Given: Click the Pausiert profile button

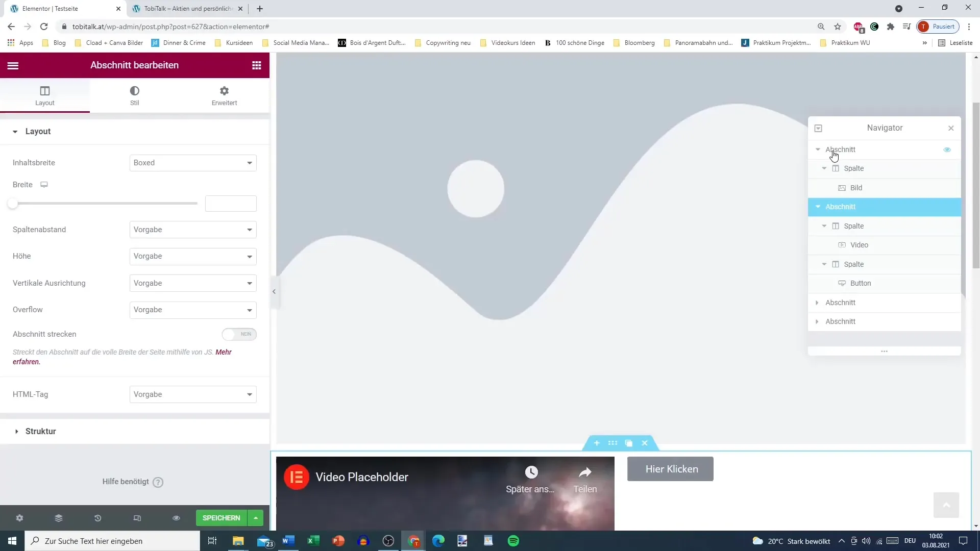Looking at the screenshot, I should 938,27.
